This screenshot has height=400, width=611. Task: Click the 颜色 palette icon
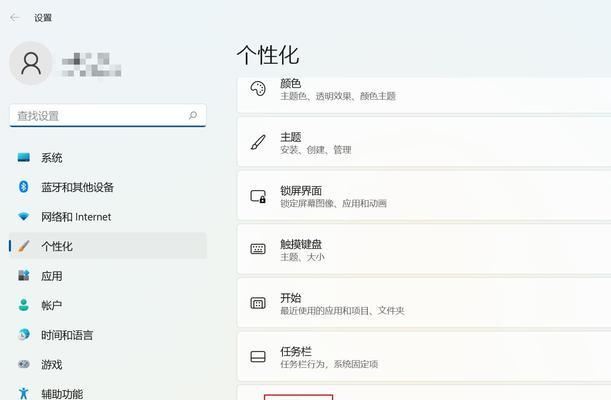[258, 89]
